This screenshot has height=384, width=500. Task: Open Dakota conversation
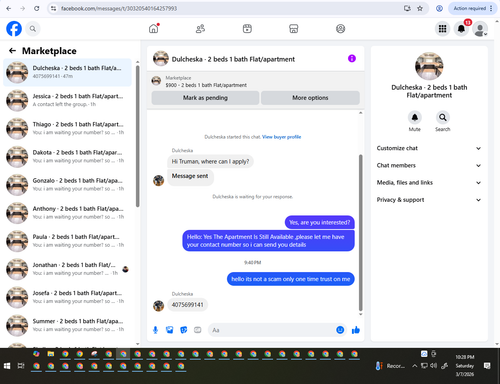(67, 157)
